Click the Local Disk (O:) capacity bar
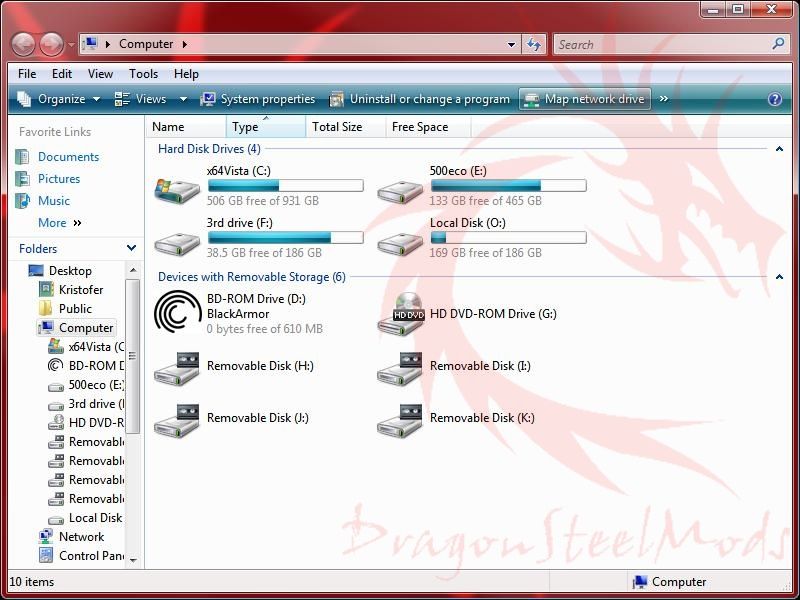Image resolution: width=800 pixels, height=600 pixels. (x=509, y=237)
